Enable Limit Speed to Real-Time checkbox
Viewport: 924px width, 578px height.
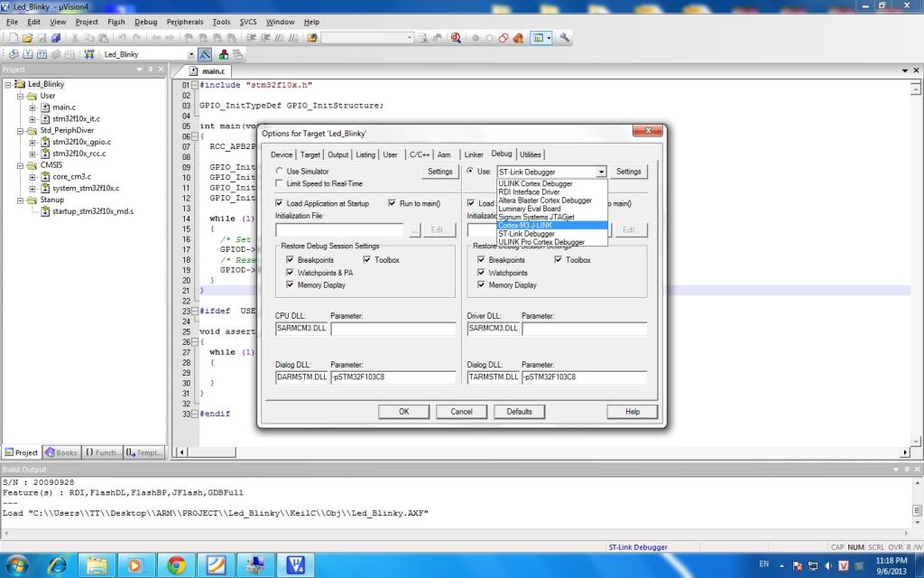pyautogui.click(x=280, y=183)
